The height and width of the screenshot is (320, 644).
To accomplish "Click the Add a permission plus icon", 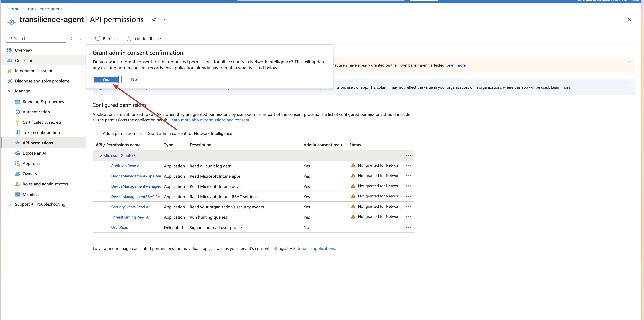I will point(98,133).
